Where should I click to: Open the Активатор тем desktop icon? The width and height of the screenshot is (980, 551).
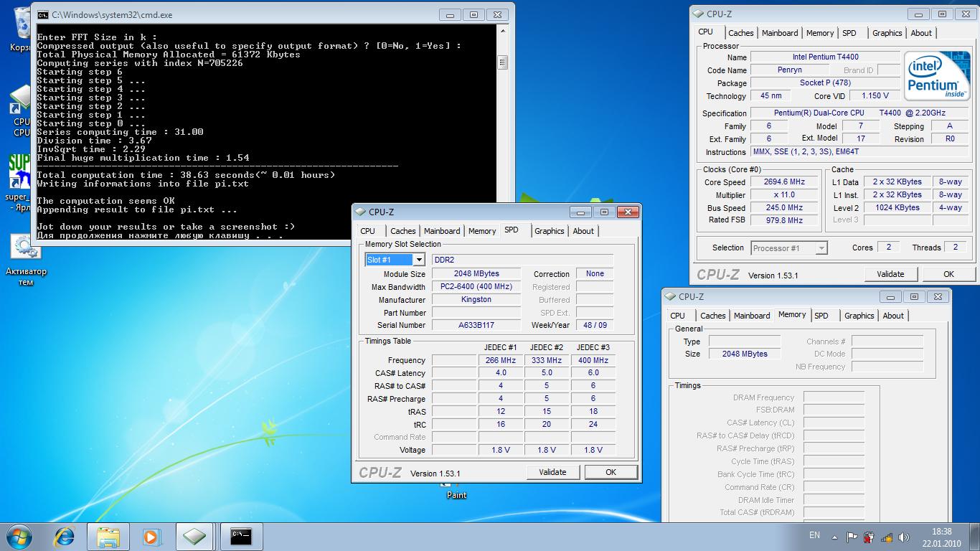coord(26,260)
